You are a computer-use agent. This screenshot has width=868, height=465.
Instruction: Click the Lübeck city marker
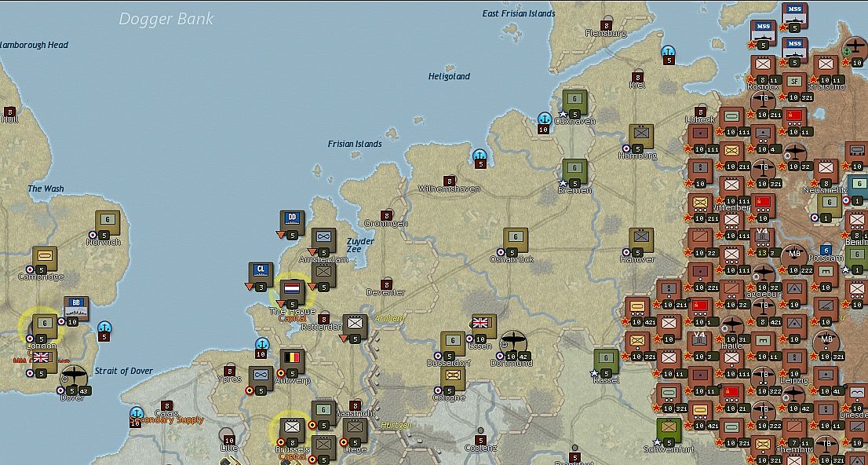pyautogui.click(x=700, y=111)
